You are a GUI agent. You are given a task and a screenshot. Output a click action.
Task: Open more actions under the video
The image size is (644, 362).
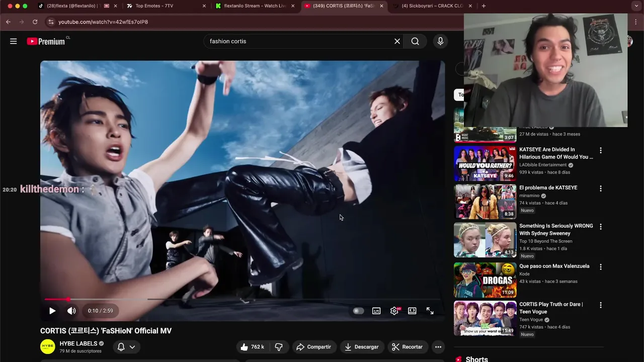point(438,347)
